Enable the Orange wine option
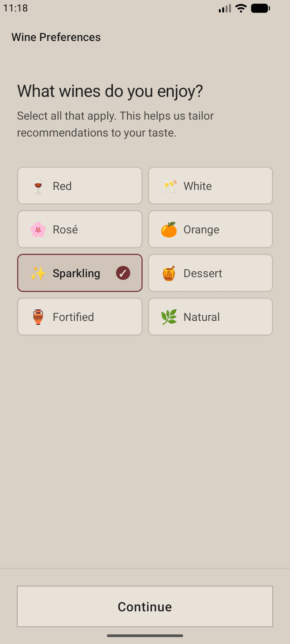 (x=210, y=229)
